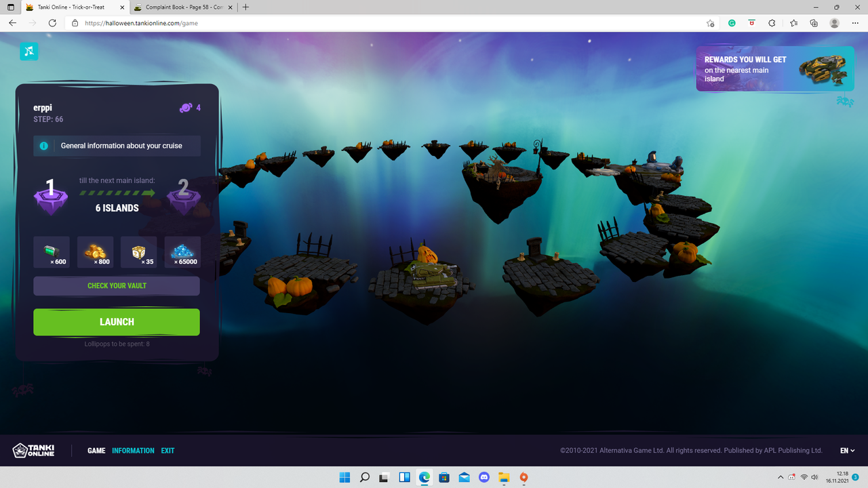Image resolution: width=868 pixels, height=488 pixels.
Task: Click the purple island number 2 badge
Action: [x=183, y=197]
